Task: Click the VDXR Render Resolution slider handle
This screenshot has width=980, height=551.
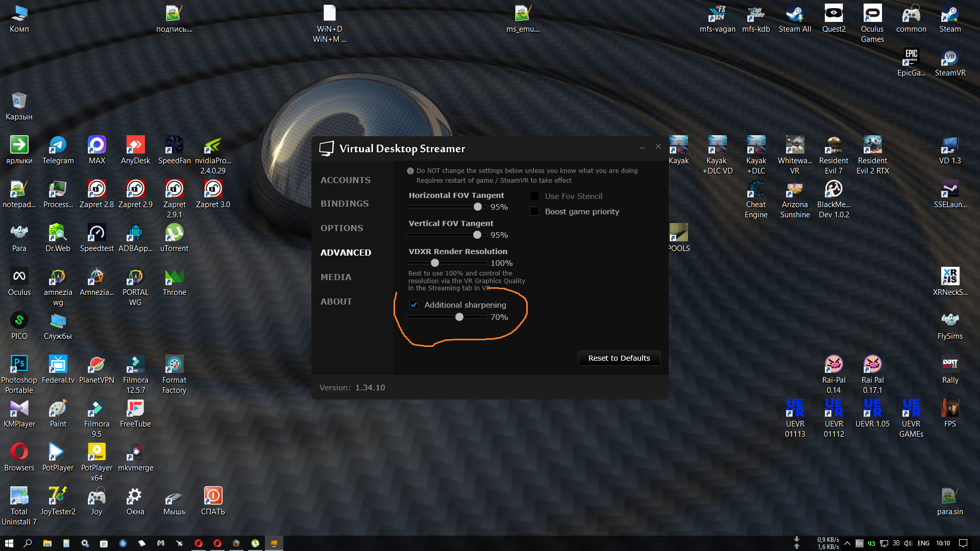Action: 435,263
